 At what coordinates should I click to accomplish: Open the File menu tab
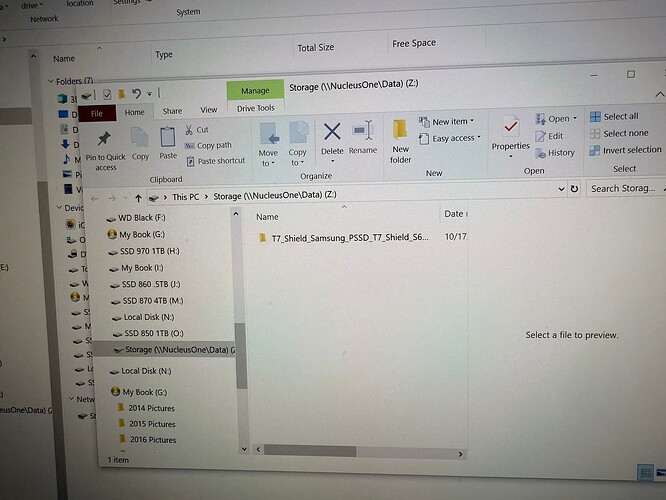(x=96, y=114)
